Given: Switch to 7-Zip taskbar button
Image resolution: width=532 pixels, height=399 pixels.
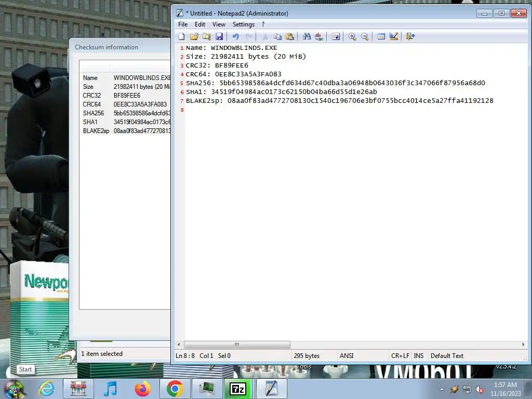Looking at the screenshot, I should point(238,389).
